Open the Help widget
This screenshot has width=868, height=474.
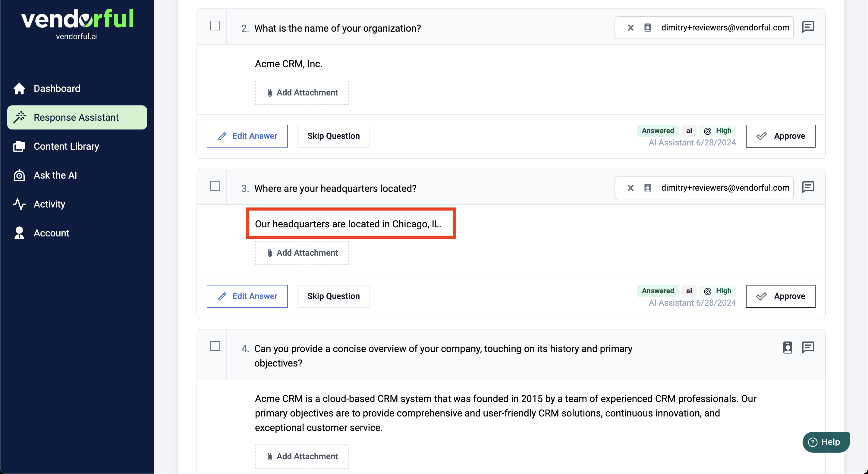coord(826,442)
